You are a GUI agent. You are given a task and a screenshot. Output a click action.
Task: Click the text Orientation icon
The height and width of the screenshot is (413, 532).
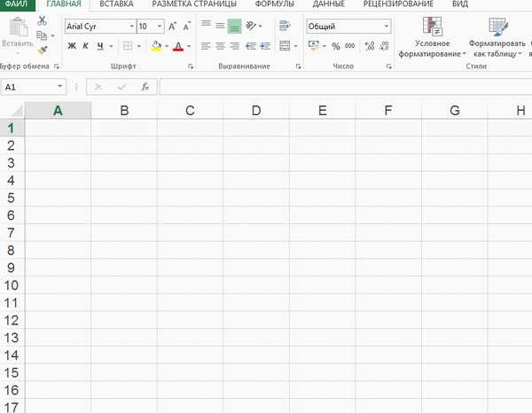pyautogui.click(x=250, y=26)
